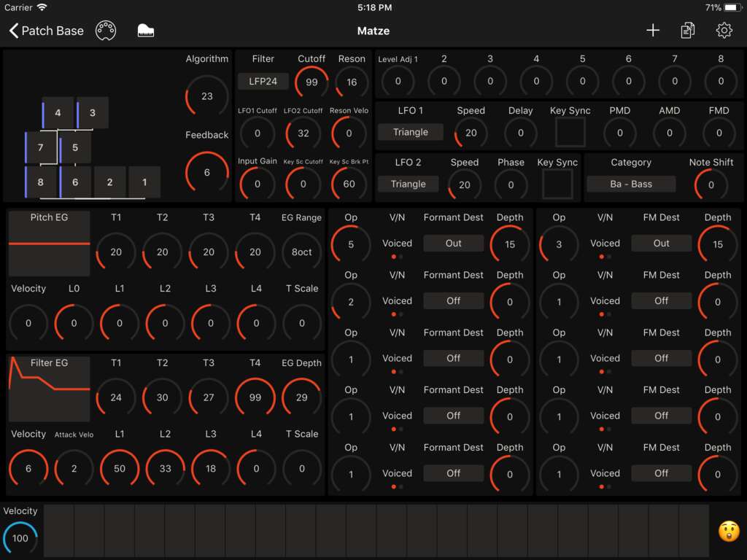The image size is (747, 560).
Task: Select operator 7 in the algorithm diagram
Action: coord(41,147)
